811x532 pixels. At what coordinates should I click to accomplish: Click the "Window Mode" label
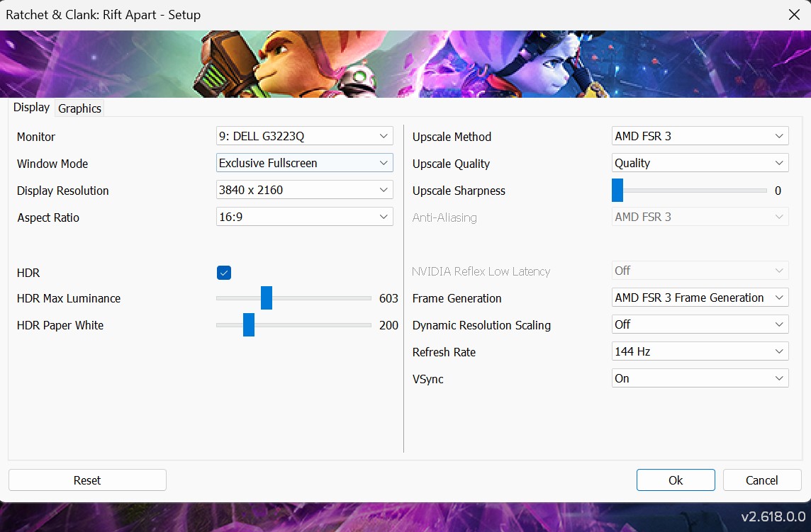(52, 164)
